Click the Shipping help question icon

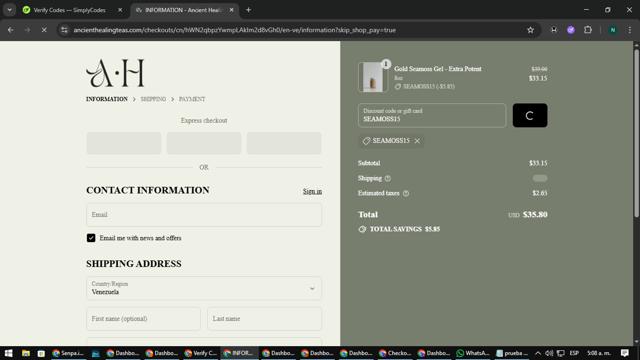point(388,178)
